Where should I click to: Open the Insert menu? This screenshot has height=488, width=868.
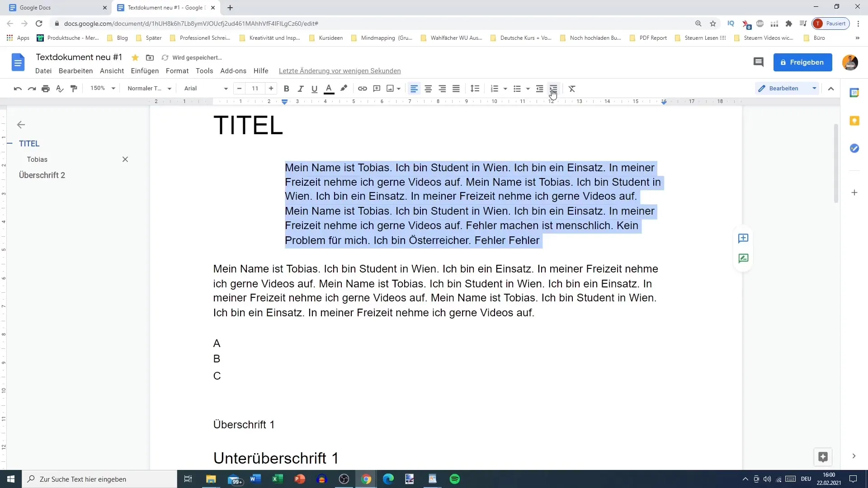coord(145,71)
